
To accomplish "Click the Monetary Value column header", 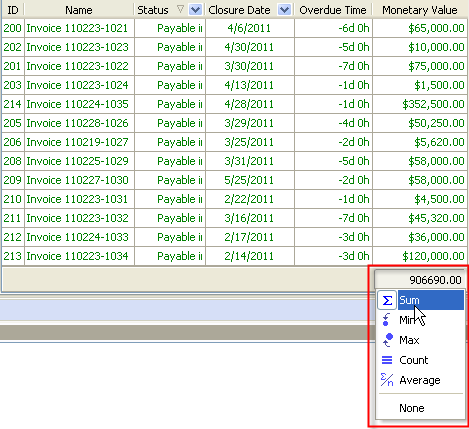I will click(x=420, y=10).
